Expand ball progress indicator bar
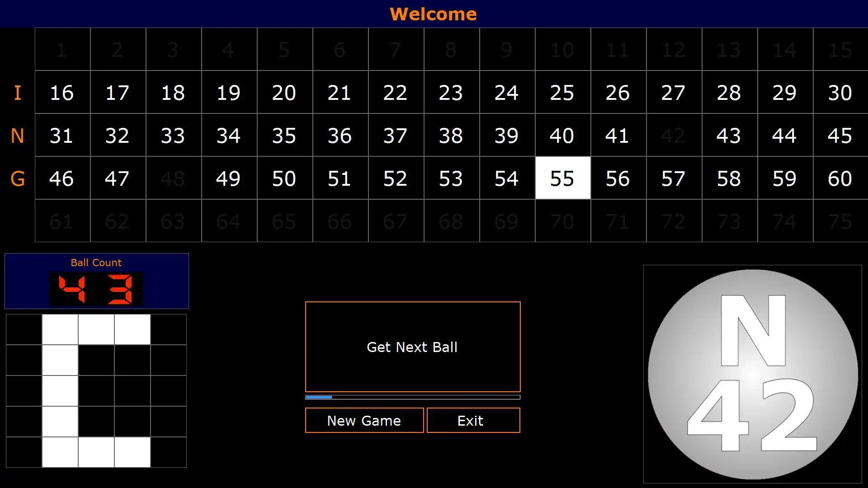This screenshot has width=868, height=488. pyautogui.click(x=413, y=398)
